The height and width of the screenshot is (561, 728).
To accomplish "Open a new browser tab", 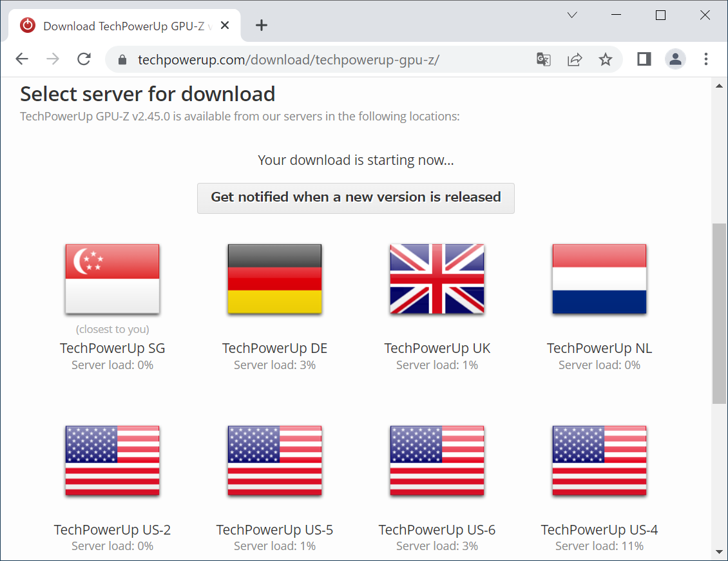I will click(262, 25).
